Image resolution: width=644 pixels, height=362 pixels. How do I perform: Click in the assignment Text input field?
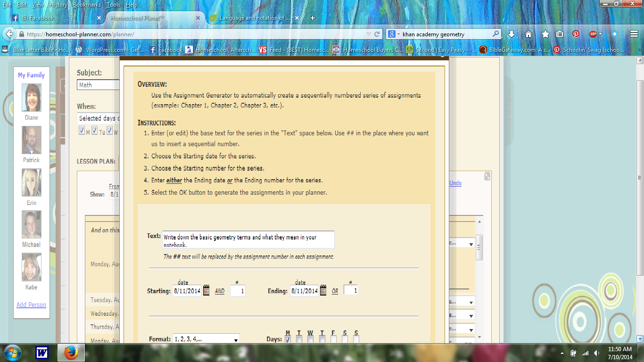tap(248, 239)
